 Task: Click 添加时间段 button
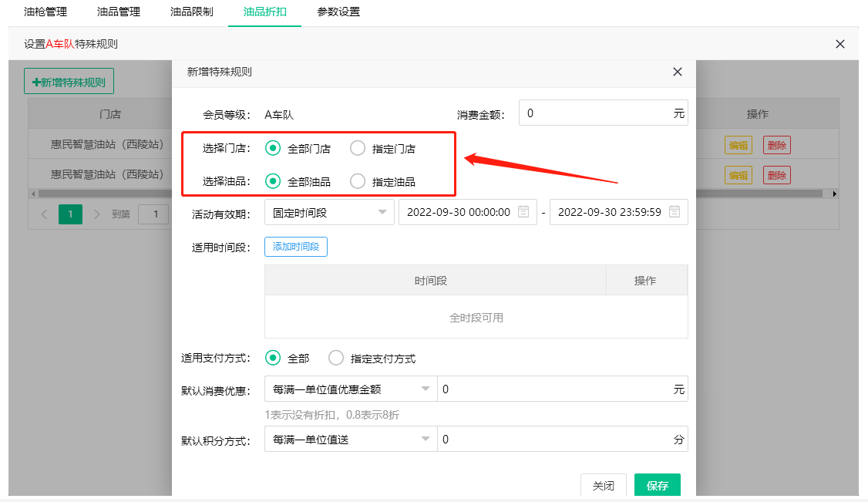click(296, 247)
